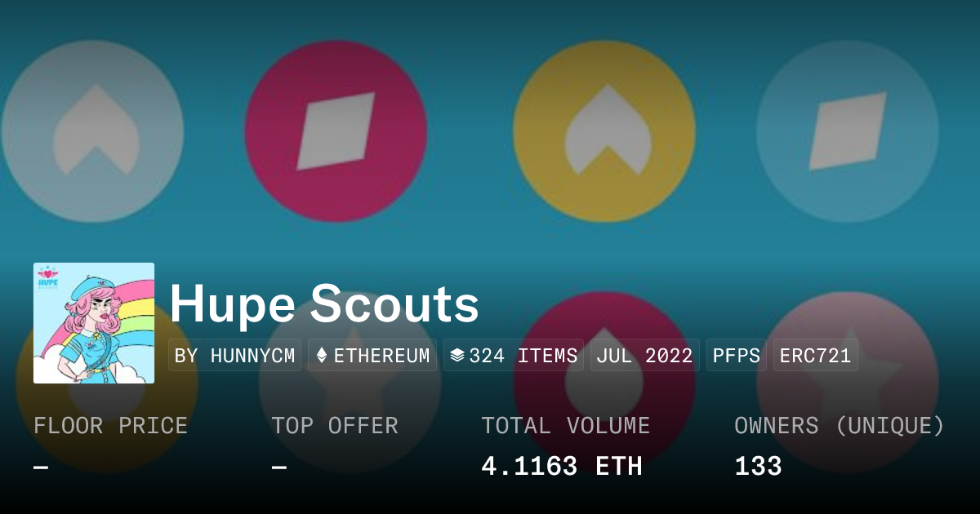Click the gray heart badge in top-left
Image resolution: width=980 pixels, height=514 pixels.
(92, 131)
